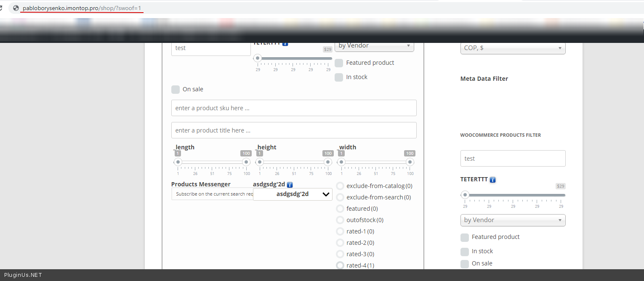Click the PluginUs.NET link in footer

(23, 275)
